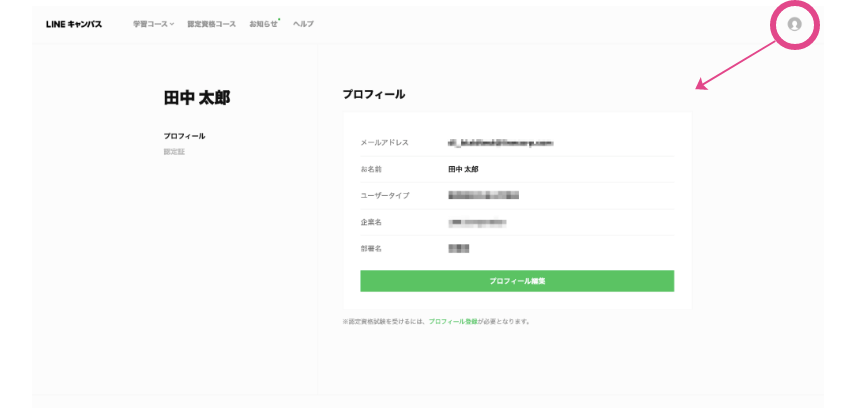This screenshot has height=408, width=860.
Task: Click the green notification dot on お知らせ
Action: coord(279,19)
